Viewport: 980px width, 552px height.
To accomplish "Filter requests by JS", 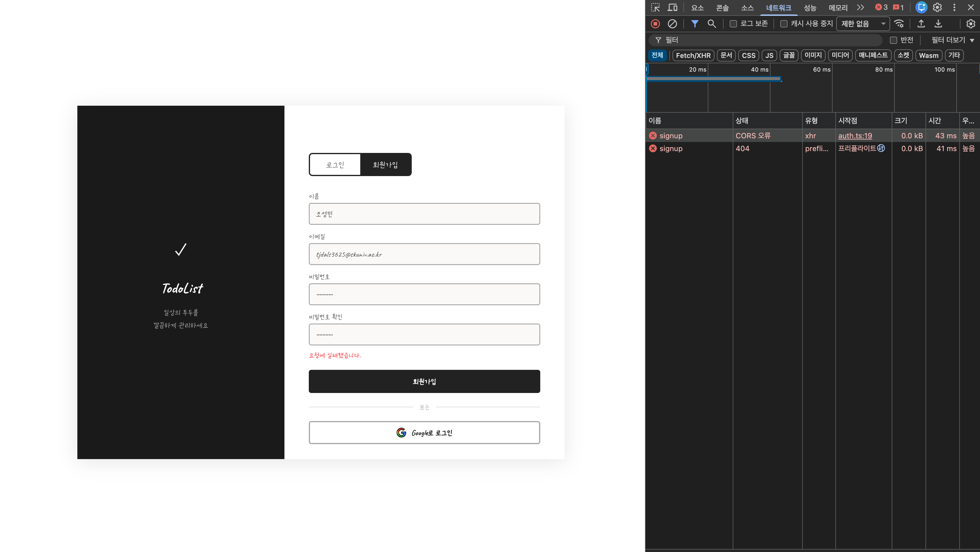I will tap(769, 55).
